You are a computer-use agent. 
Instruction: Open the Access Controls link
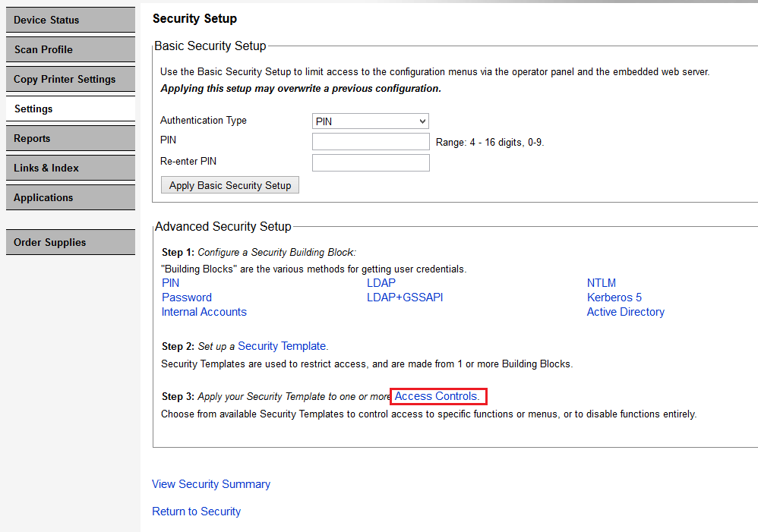[x=437, y=395]
